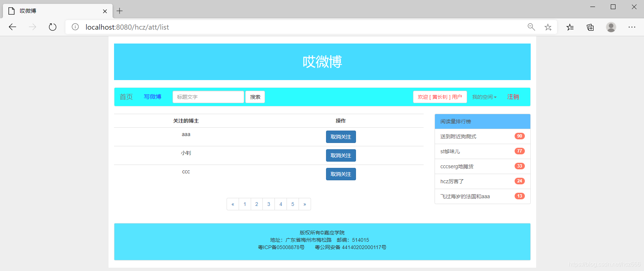
Task: Open 写微博 navigation link
Action: pos(152,97)
